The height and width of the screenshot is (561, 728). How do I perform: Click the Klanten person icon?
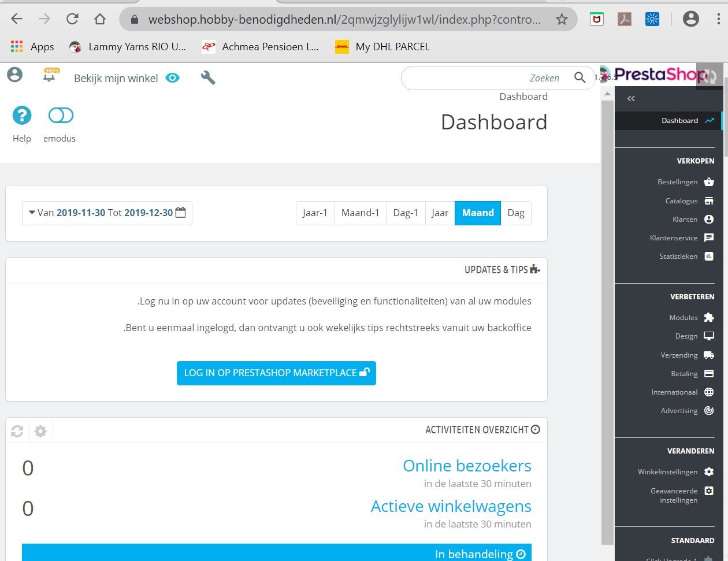pyautogui.click(x=709, y=220)
